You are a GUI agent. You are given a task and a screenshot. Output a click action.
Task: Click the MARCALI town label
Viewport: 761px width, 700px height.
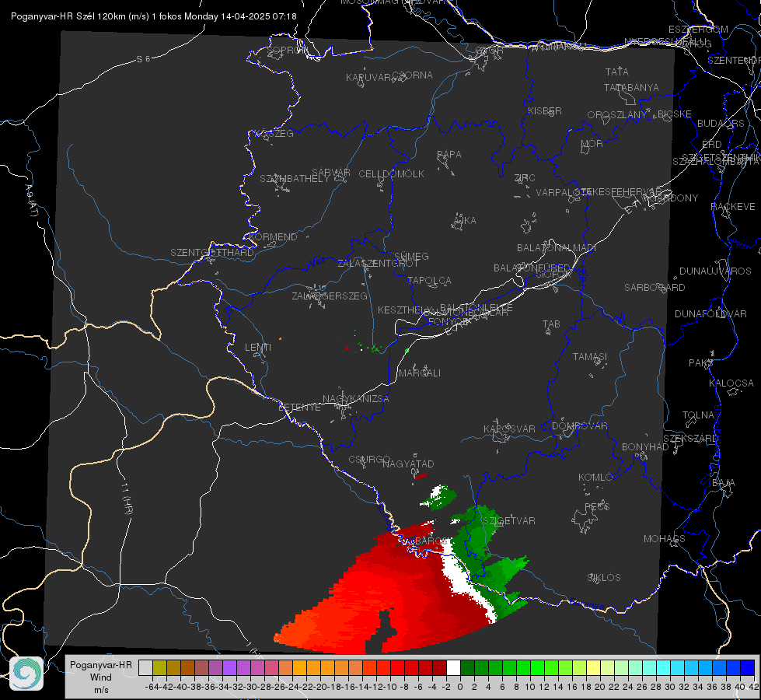click(419, 373)
